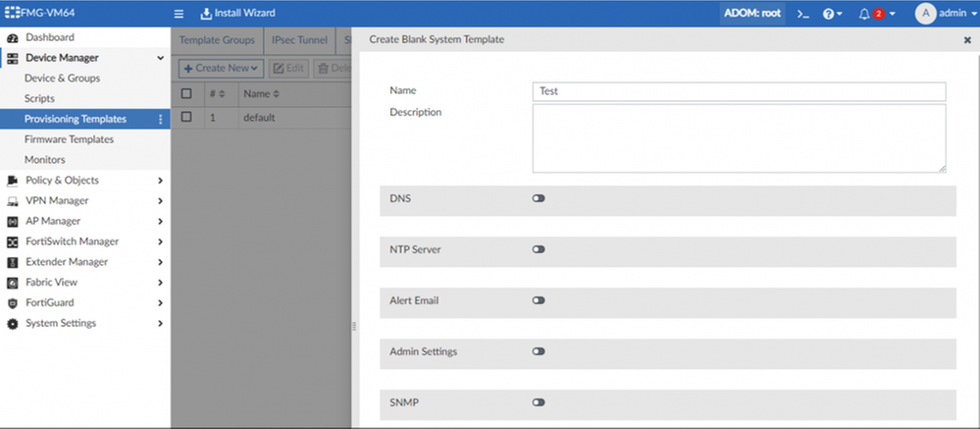Image resolution: width=980 pixels, height=429 pixels.
Task: Click the FortiGuard shield icon
Action: (13, 302)
